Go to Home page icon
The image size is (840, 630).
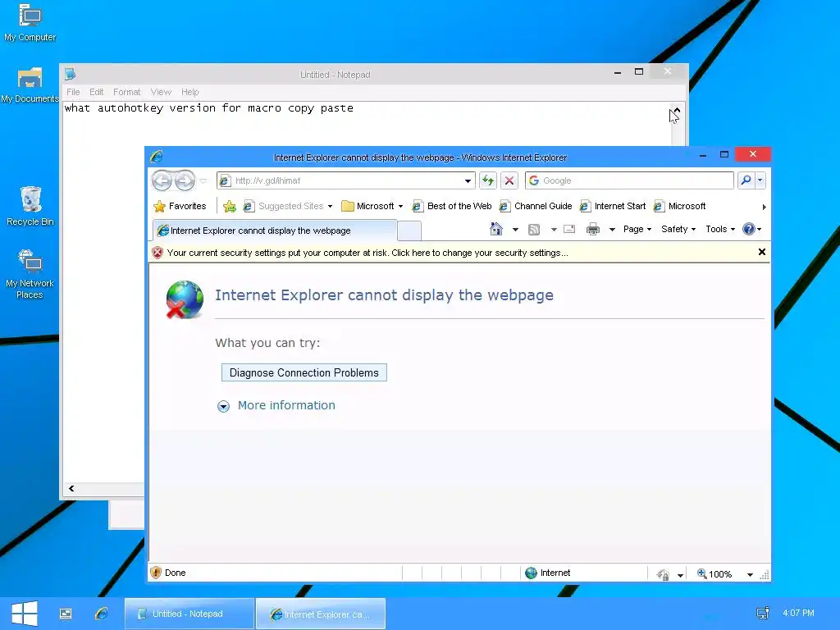(496, 230)
